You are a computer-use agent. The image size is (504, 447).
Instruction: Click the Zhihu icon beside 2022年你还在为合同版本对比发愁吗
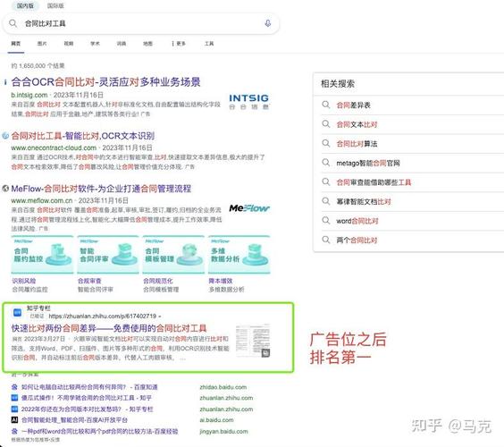tap(14, 409)
